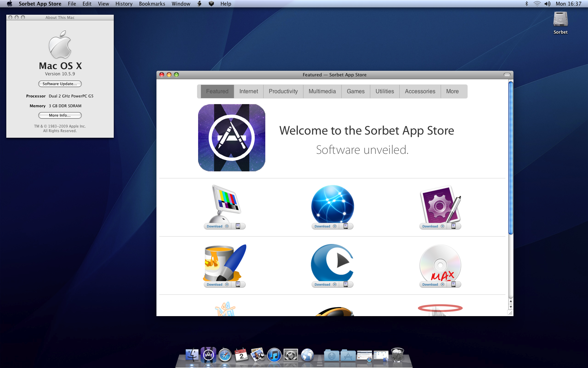Toggle the toolbar pill button in App Store window
This screenshot has height=368, width=588.
coord(507,75)
